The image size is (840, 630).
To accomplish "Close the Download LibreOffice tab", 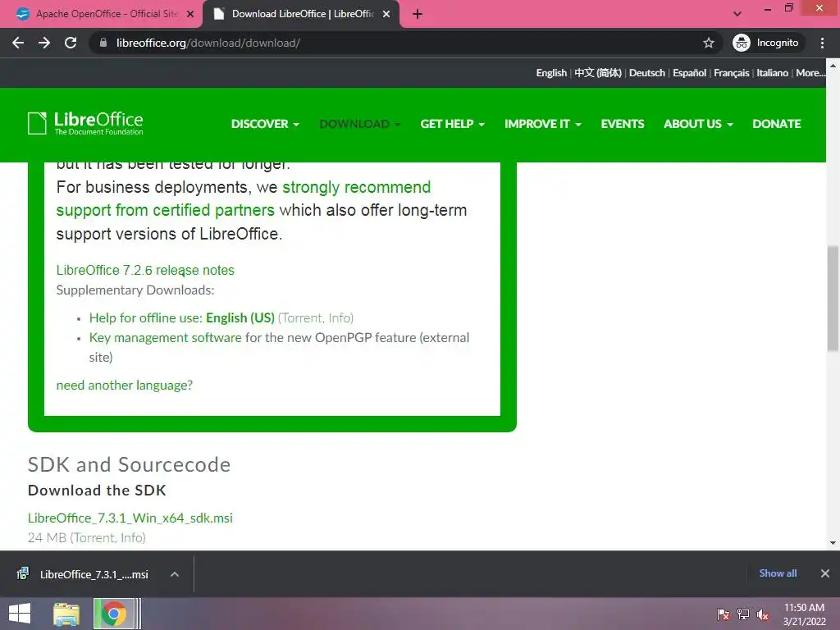I will (386, 15).
